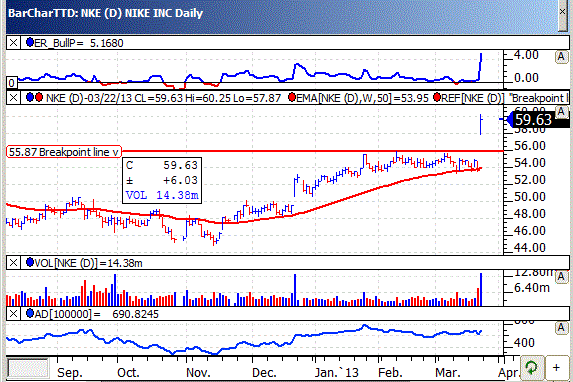Click the window title NIKE INC Daily
This screenshot has height=382, width=573.
[164, 13]
